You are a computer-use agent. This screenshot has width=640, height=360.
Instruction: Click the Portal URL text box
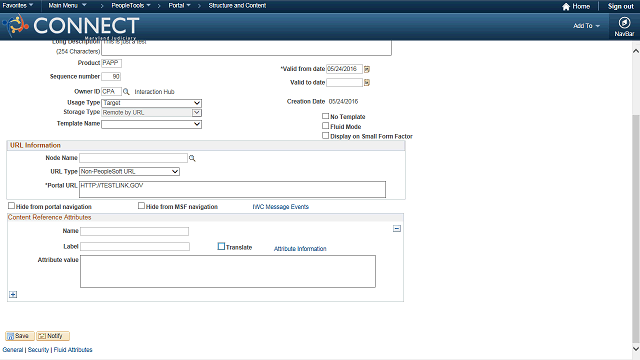click(x=232, y=189)
